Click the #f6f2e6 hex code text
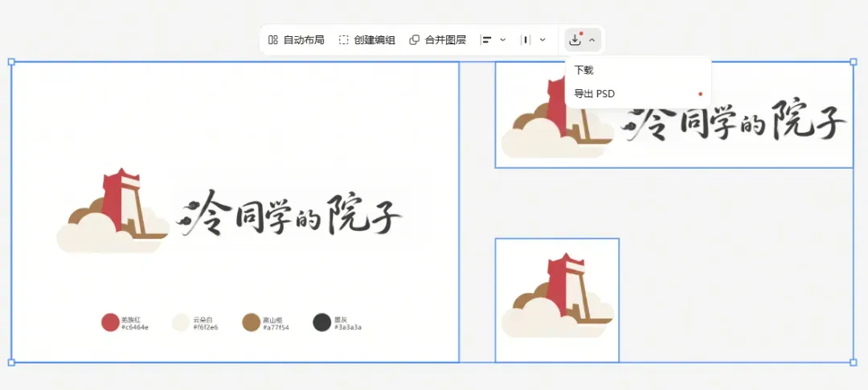 [x=206, y=327]
